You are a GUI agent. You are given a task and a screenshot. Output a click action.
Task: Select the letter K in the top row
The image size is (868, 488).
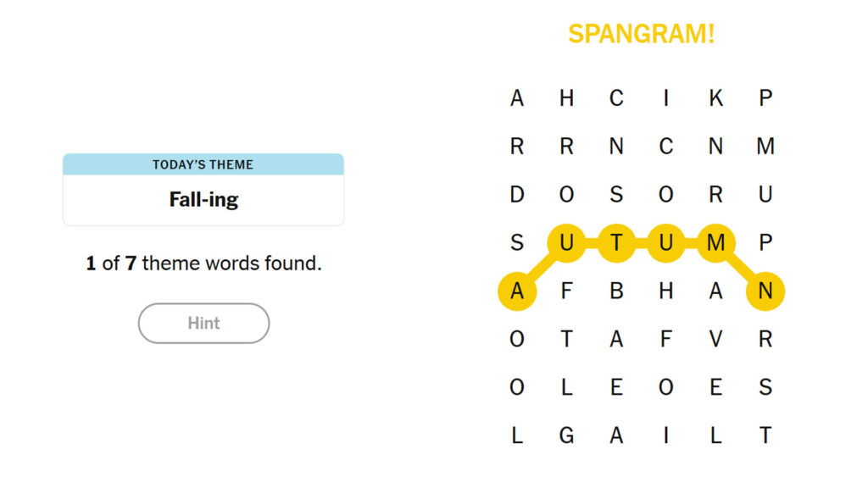click(x=715, y=97)
